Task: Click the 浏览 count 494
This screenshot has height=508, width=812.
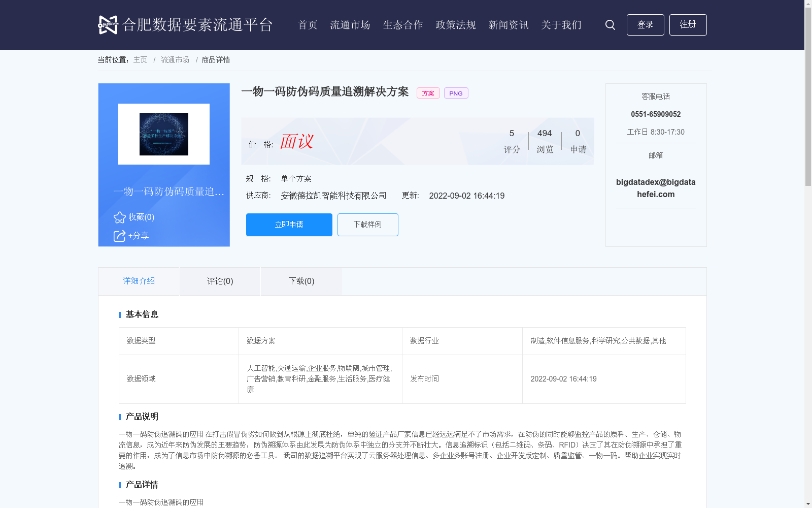Action: (545, 134)
